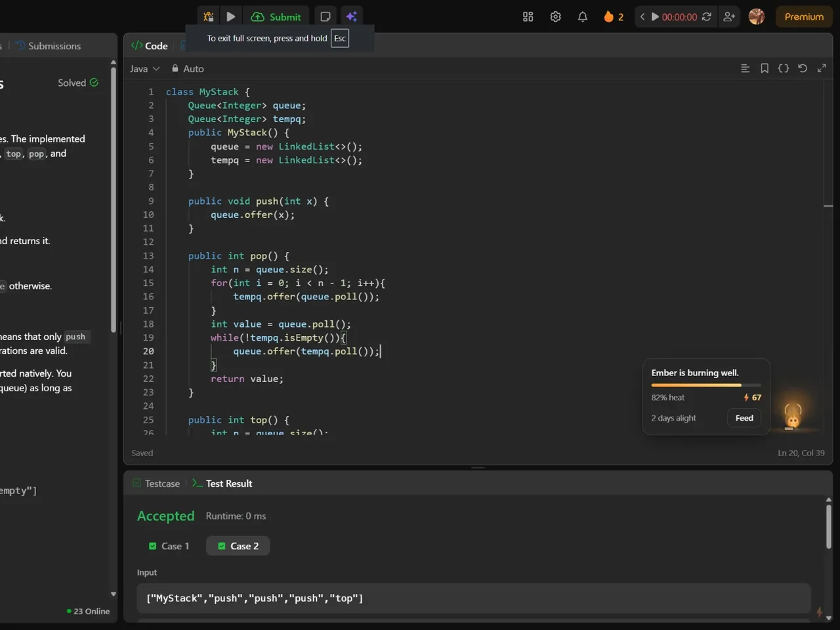Open the Java language dropdown
Viewport: 840px width, 630px height.
pos(144,68)
